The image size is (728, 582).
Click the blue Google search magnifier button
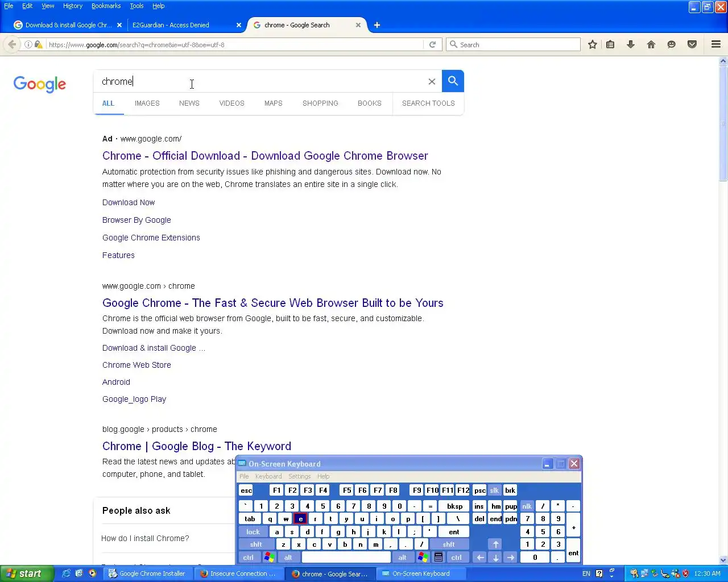point(453,81)
